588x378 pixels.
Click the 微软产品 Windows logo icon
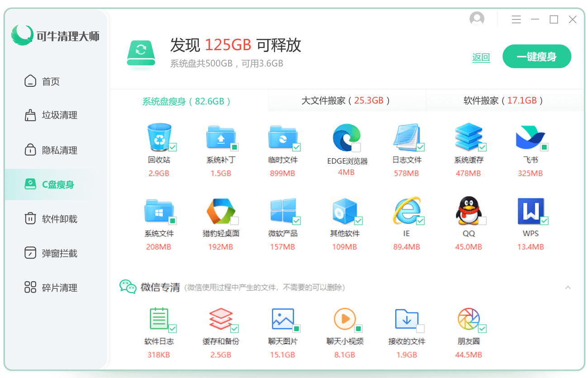point(283,211)
